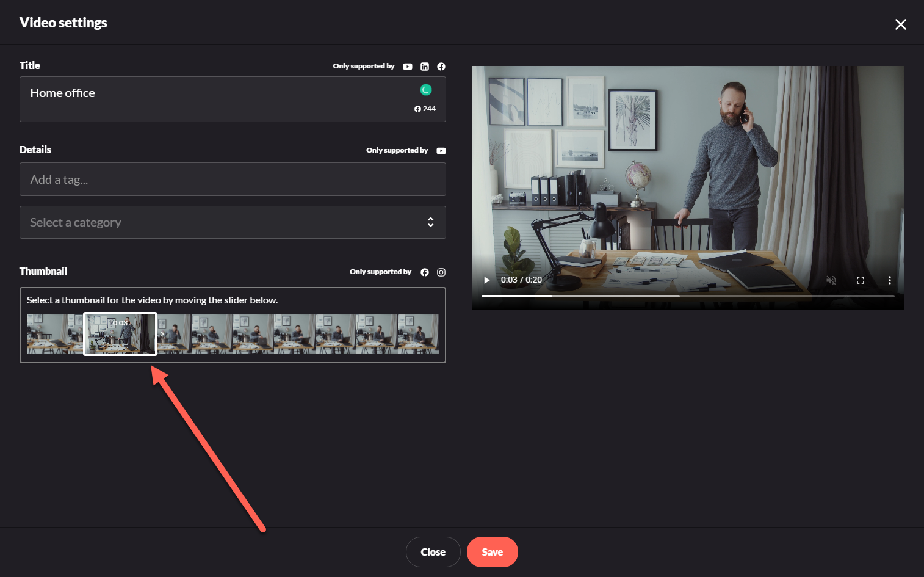Viewport: 924px width, 577px height.
Task: Enter fullscreen on the video preview
Action: coord(861,280)
